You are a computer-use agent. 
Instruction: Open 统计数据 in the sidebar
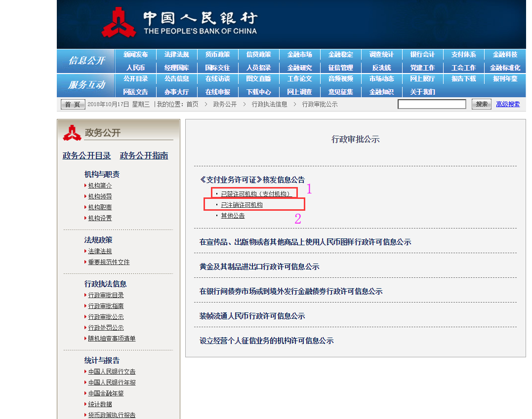pyautogui.click(x=100, y=404)
